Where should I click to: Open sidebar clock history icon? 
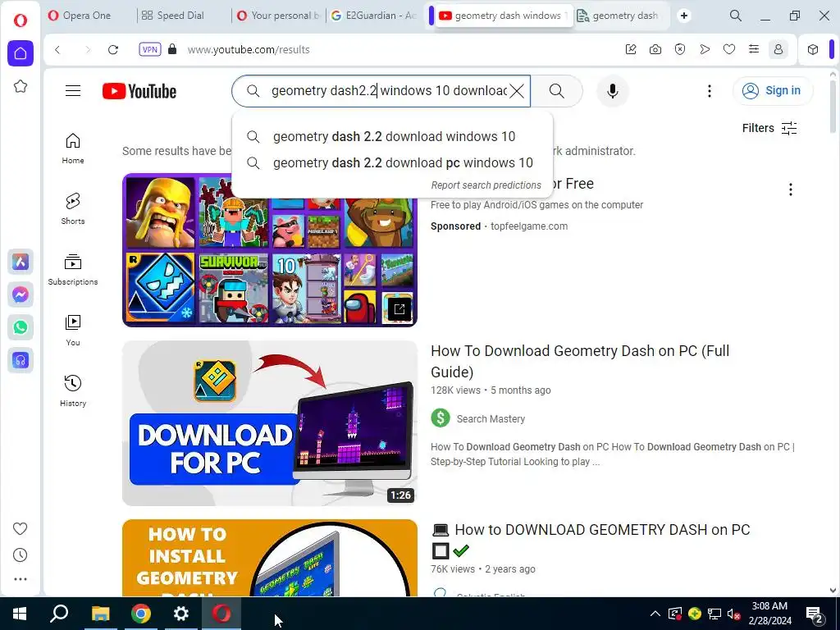pyautogui.click(x=21, y=555)
